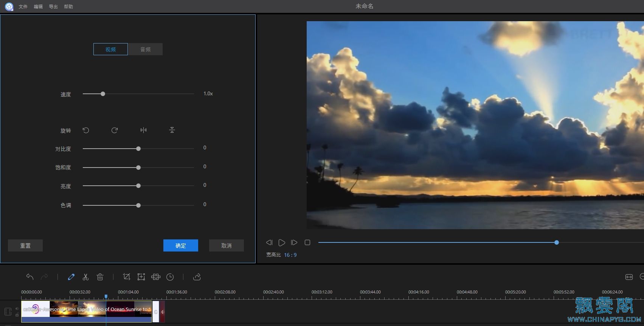The width and height of the screenshot is (644, 326).
Task: Flip video horizontally
Action: [x=143, y=130]
